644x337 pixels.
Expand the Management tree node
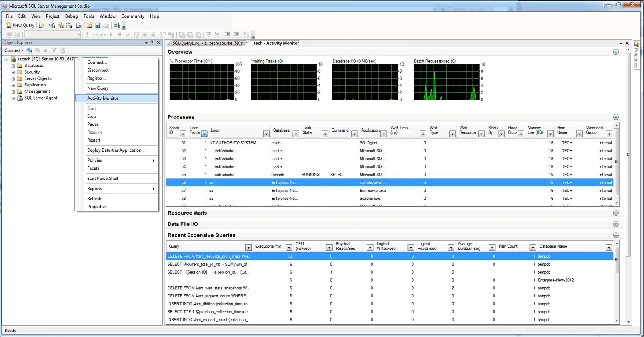pos(13,91)
